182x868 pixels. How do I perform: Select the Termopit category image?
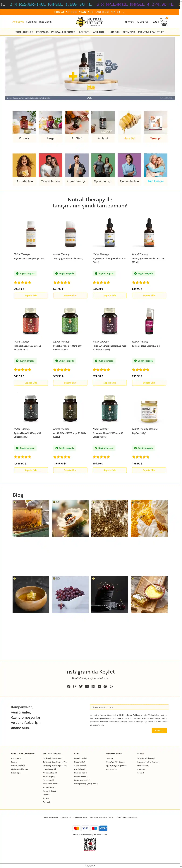155,123
